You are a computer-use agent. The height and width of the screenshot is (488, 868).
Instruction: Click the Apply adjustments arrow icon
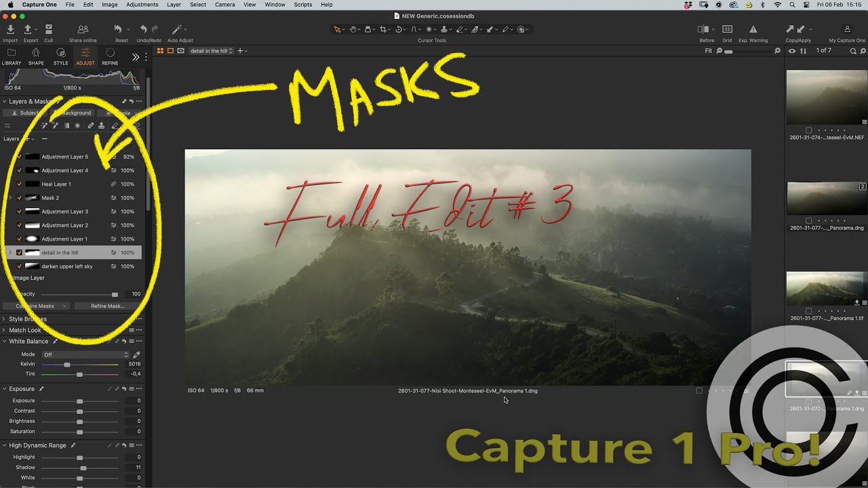click(802, 30)
